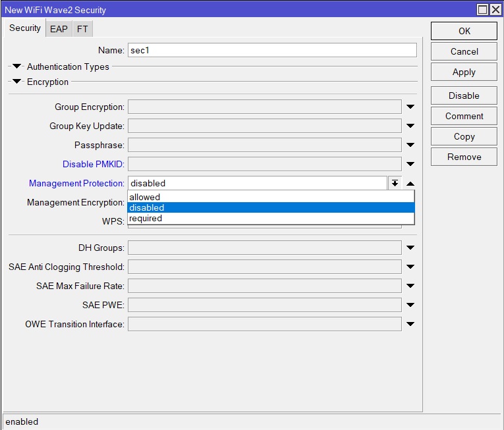The width and height of the screenshot is (504, 430).
Task: Click the Apply button
Action: (464, 72)
